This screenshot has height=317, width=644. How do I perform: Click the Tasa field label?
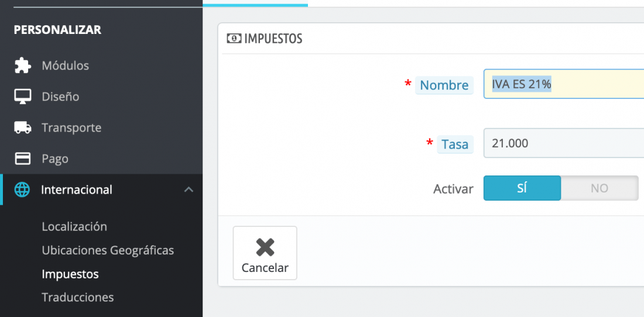[455, 144]
